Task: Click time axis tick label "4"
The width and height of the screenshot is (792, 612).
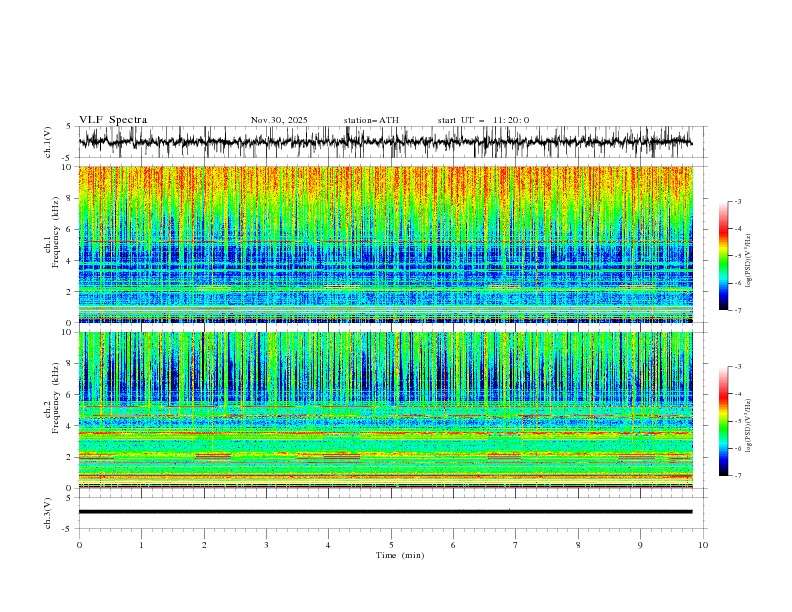Action: 328,545
